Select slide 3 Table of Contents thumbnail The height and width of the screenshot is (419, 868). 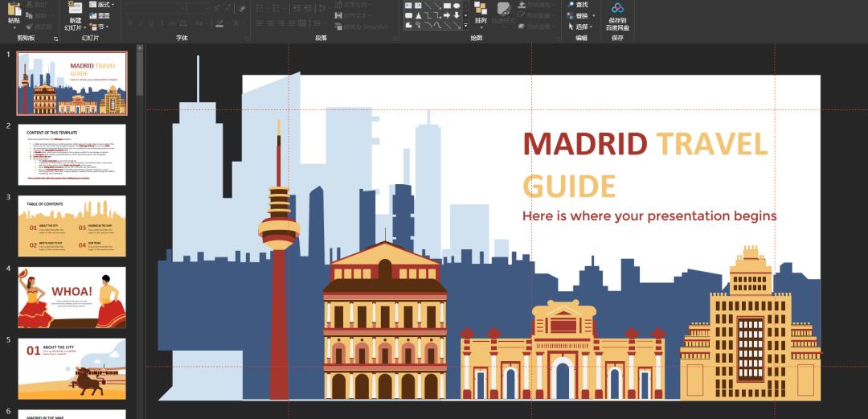[72, 225]
